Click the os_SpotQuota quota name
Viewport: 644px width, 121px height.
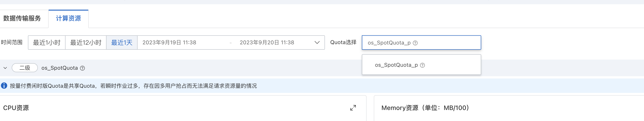[x=59, y=68]
